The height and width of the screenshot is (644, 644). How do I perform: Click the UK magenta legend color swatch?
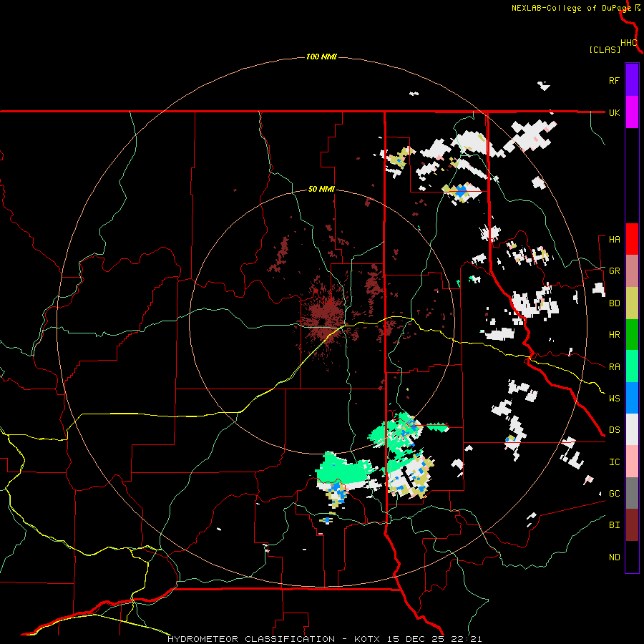click(x=632, y=112)
